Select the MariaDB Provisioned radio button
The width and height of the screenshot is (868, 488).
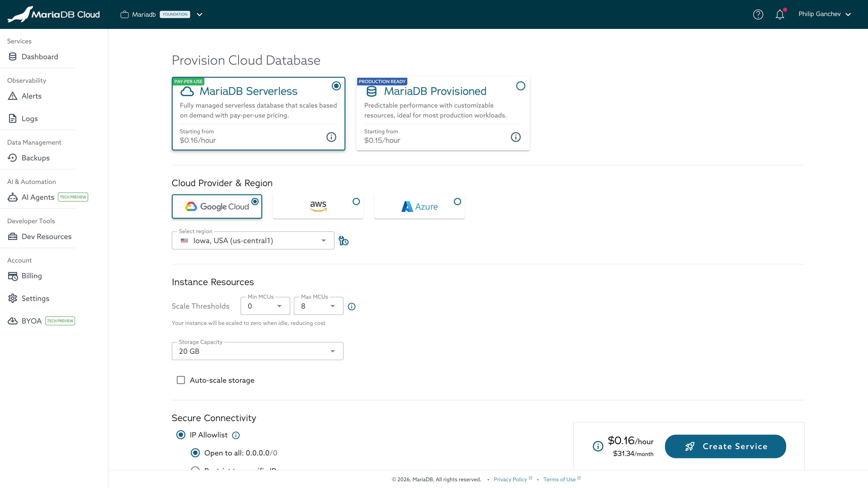[521, 86]
